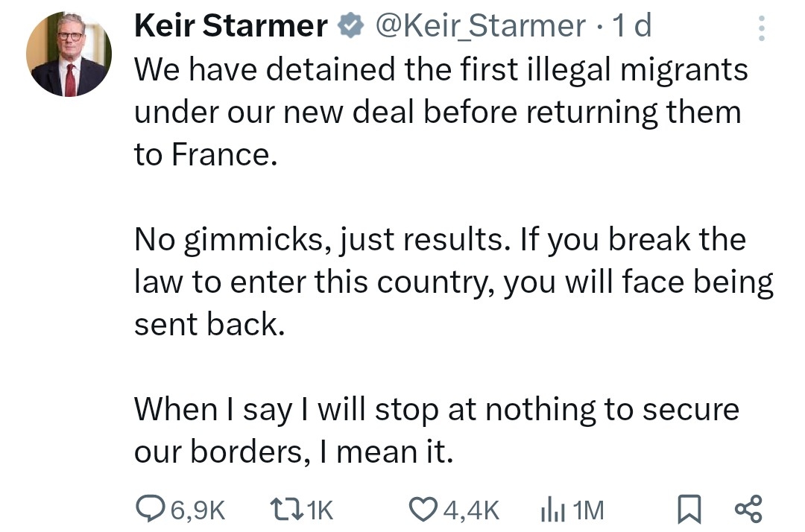
Task: Open the three-dot more options menu
Action: pyautogui.click(x=761, y=28)
